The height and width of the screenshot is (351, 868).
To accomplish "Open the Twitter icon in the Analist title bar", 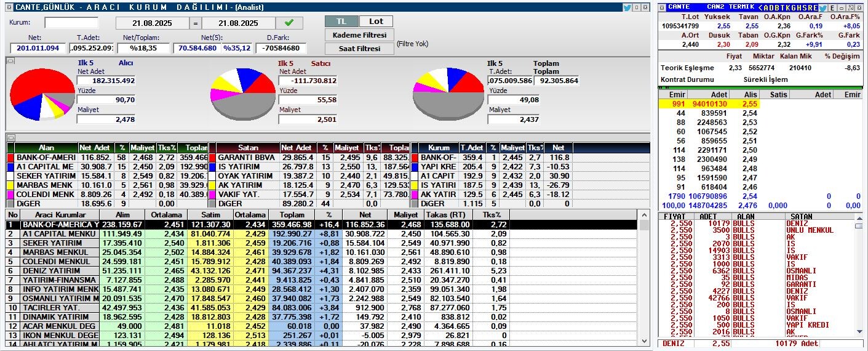I will (627, 7).
